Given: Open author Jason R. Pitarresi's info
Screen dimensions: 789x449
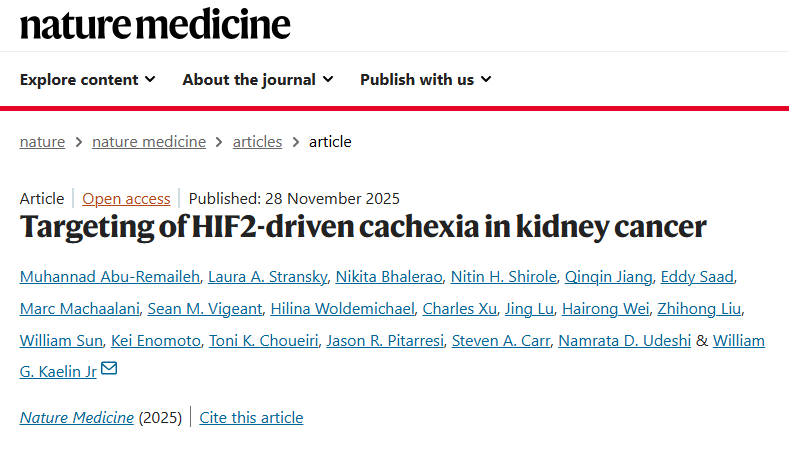Looking at the screenshot, I should click(x=387, y=340).
